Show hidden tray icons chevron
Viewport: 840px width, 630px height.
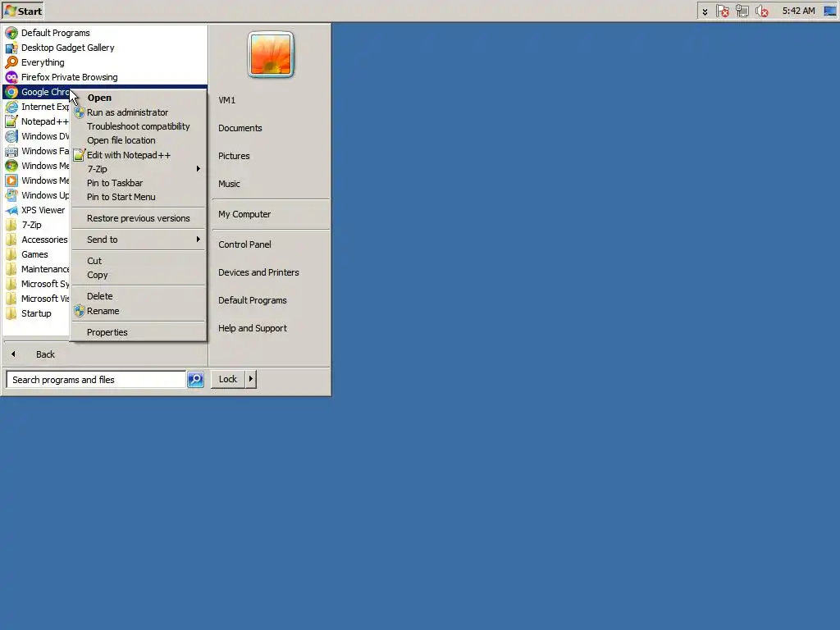[x=705, y=11]
